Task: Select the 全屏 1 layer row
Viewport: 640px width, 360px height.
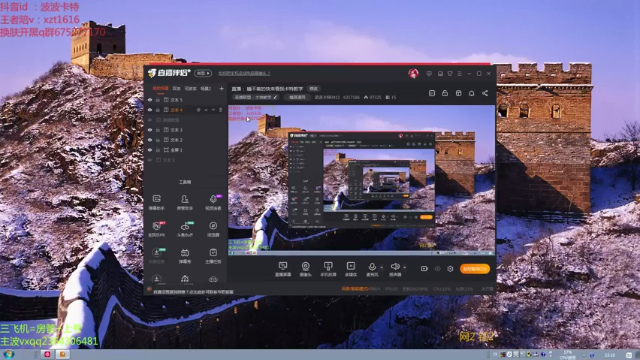Action: point(186,150)
